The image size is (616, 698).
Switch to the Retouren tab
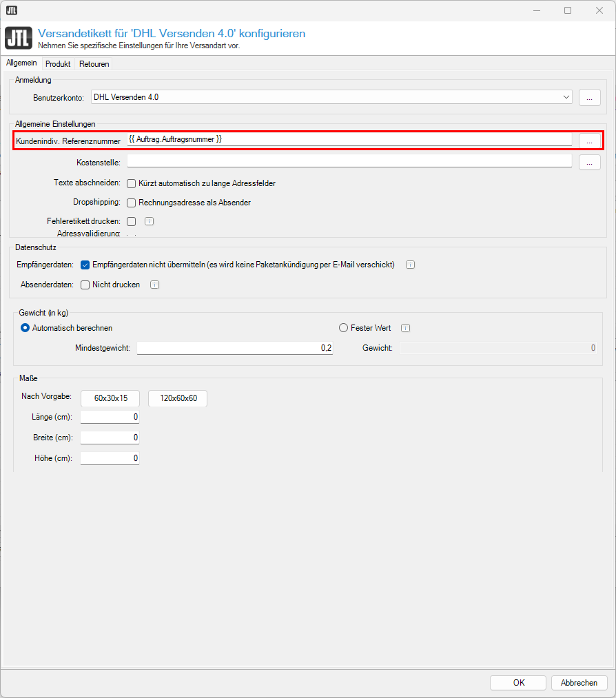click(94, 64)
